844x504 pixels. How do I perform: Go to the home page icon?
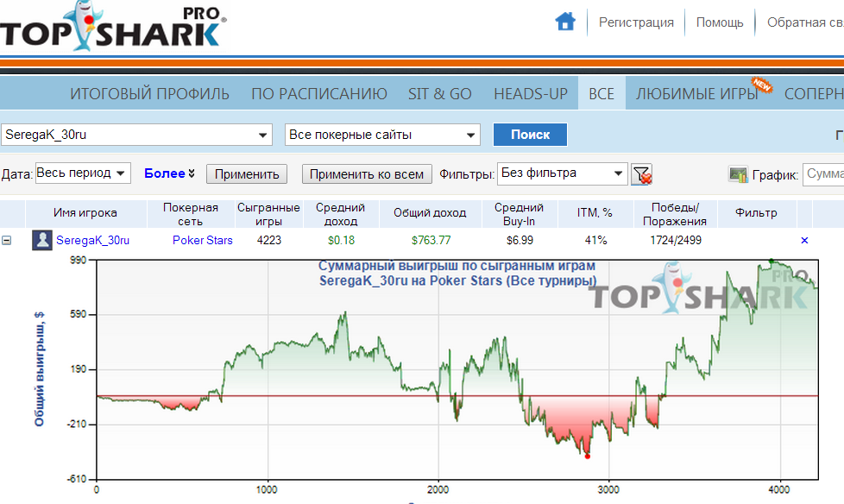(565, 22)
